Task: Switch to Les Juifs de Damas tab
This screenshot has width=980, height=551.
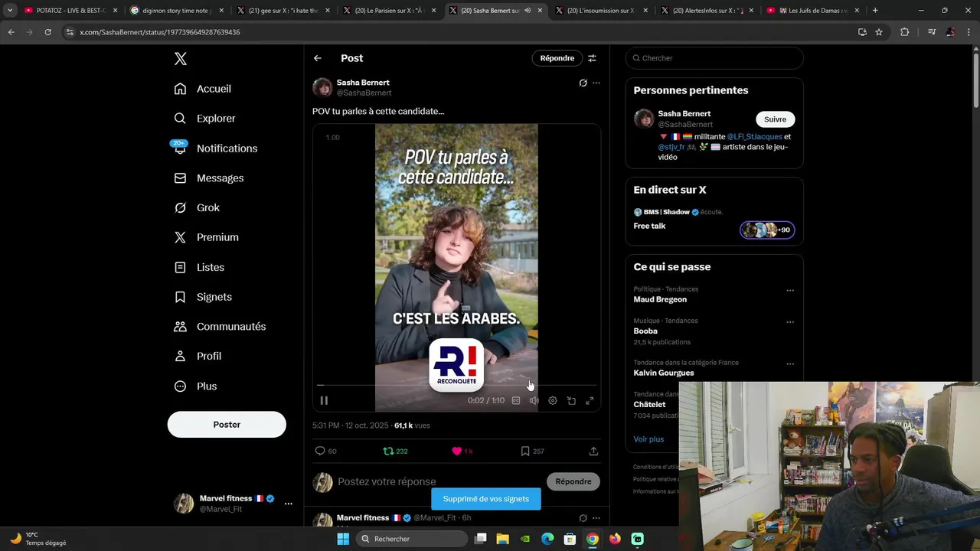Action: point(813,11)
